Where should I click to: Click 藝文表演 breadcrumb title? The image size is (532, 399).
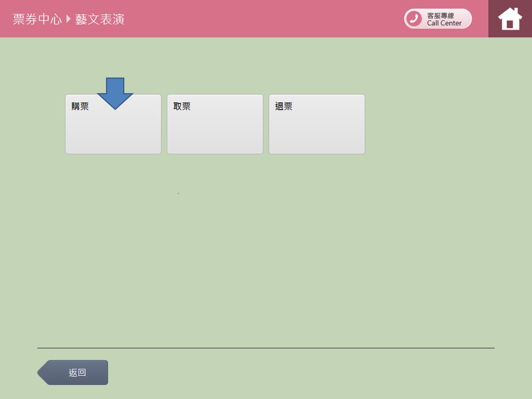[100, 19]
